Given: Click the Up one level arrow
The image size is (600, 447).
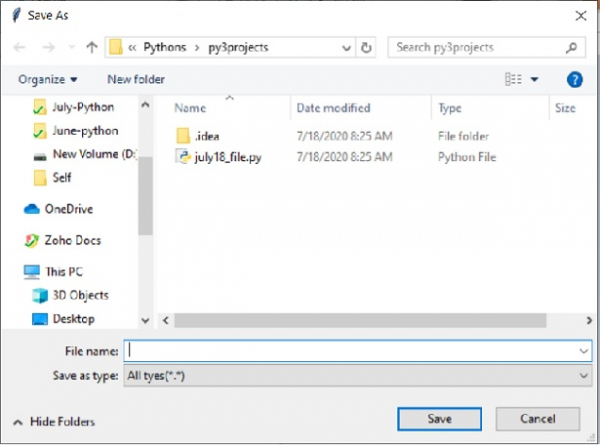Looking at the screenshot, I should [92, 47].
